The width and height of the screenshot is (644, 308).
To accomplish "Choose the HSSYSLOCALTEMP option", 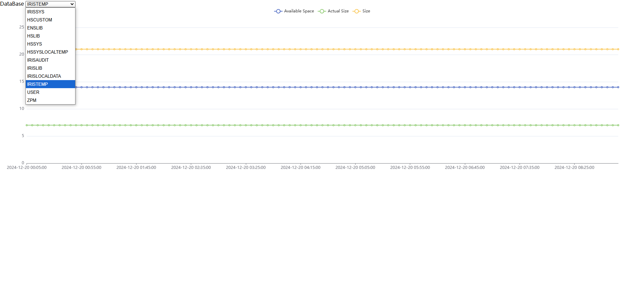I will (48, 52).
